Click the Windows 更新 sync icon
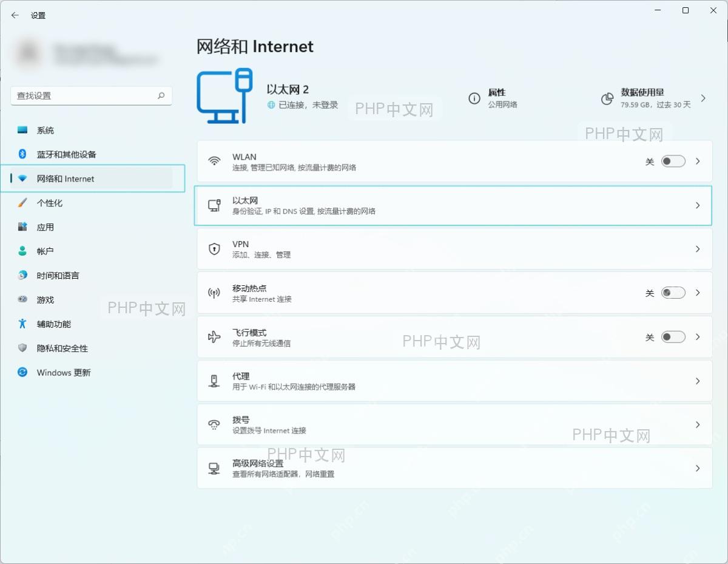The image size is (728, 564). [22, 372]
